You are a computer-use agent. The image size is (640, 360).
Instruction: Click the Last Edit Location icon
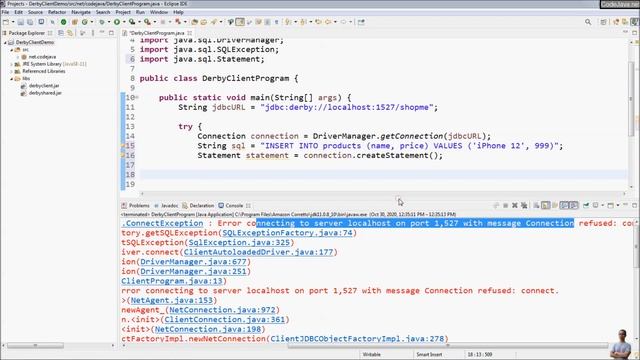tap(318, 22)
